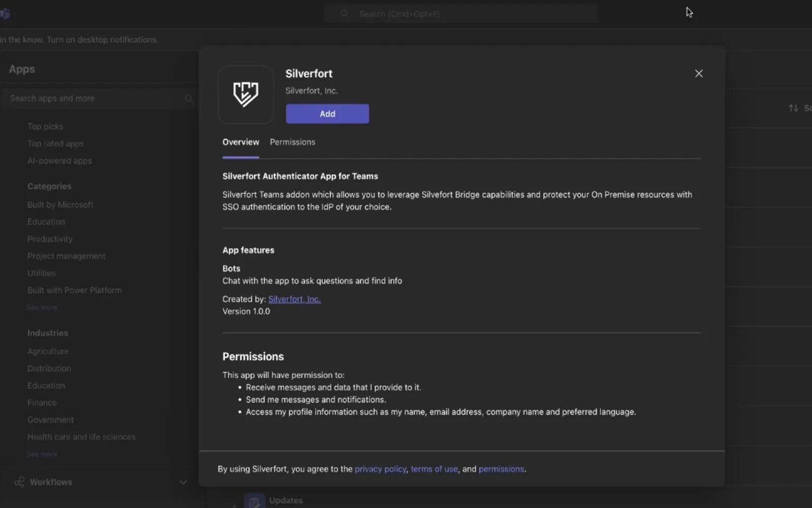Click the Silverfort Authenticator App for Teams heading
This screenshot has height=508, width=812.
[300, 176]
